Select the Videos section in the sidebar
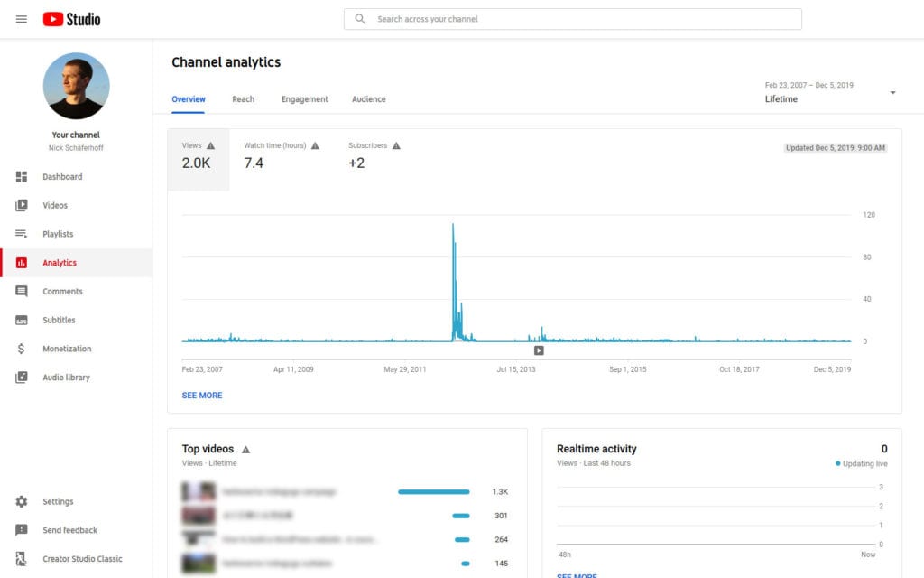The width and height of the screenshot is (924, 578). click(54, 205)
